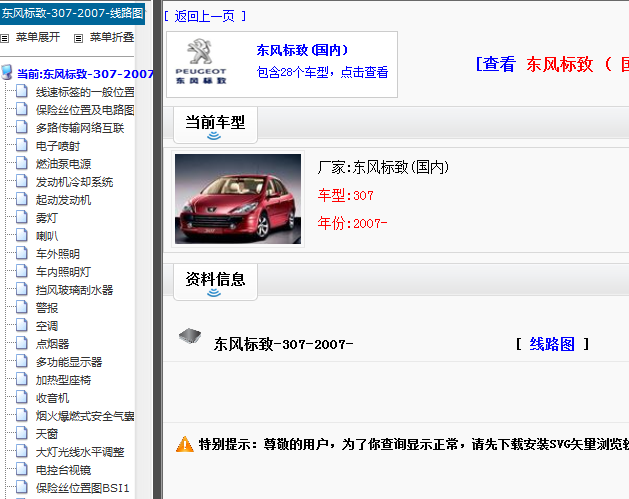Click the Peugeot 东风标致 logo image
Viewport: 629px width, 499px height.
[x=201, y=61]
